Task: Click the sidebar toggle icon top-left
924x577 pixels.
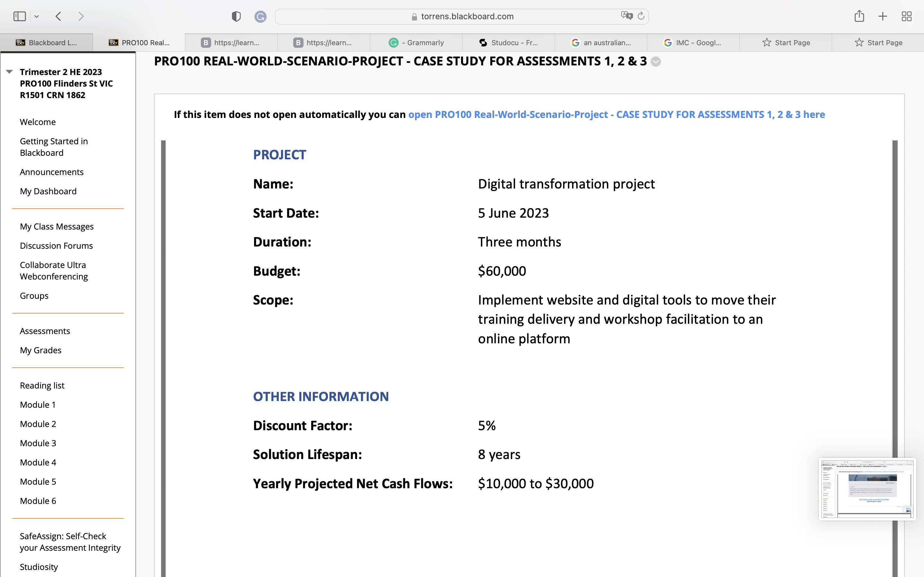Action: [x=19, y=16]
